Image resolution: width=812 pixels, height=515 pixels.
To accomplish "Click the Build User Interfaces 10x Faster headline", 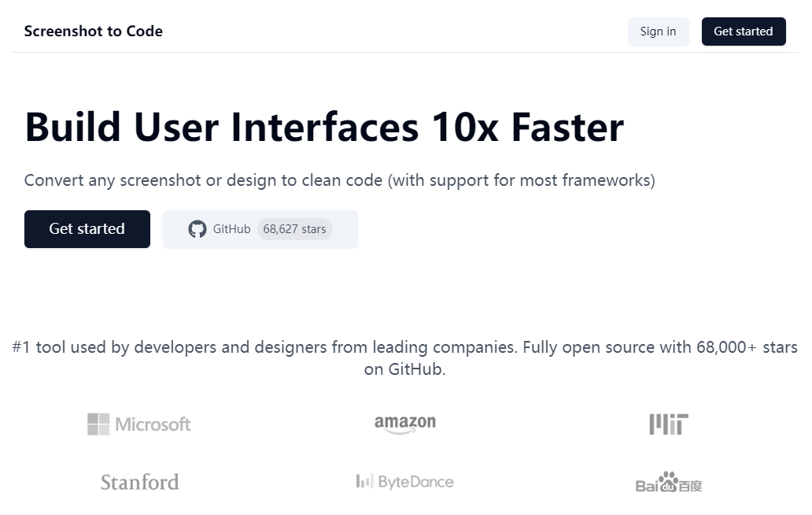I will pyautogui.click(x=324, y=127).
